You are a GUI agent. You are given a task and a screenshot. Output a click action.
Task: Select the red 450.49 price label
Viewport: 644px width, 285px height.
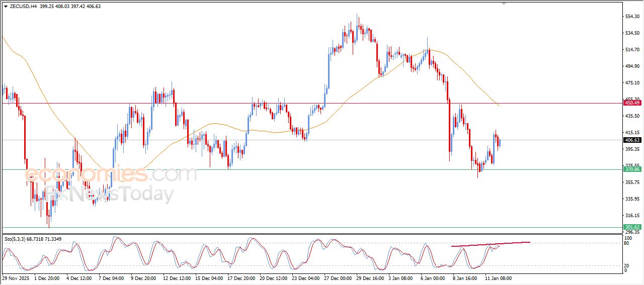pos(632,103)
